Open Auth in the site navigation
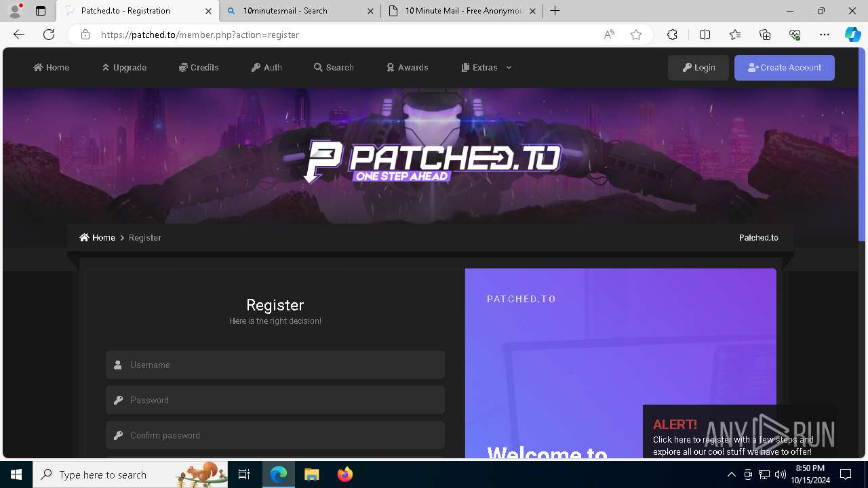This screenshot has height=488, width=868. point(267,67)
